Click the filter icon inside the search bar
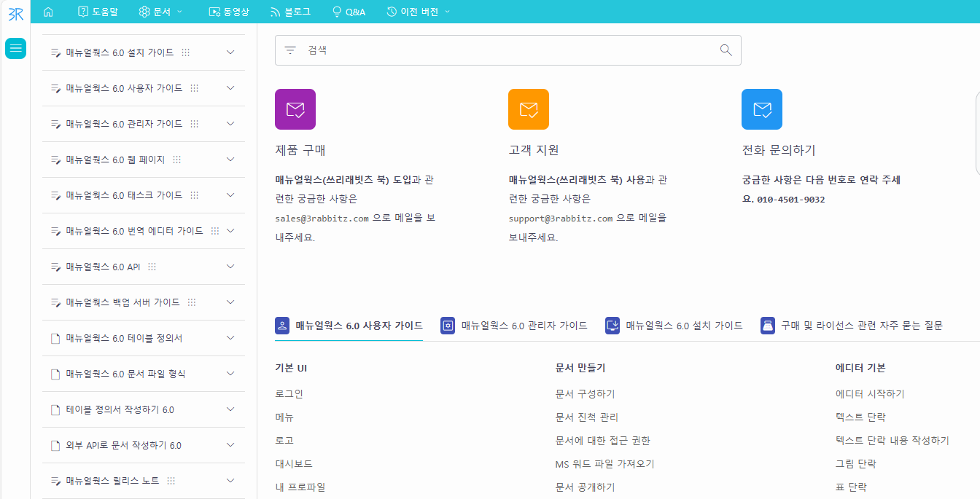980x499 pixels. 290,50
